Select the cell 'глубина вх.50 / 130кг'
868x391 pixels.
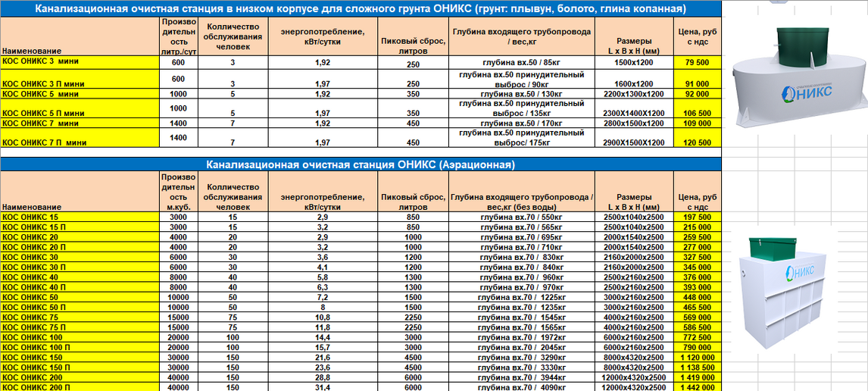[x=522, y=94]
